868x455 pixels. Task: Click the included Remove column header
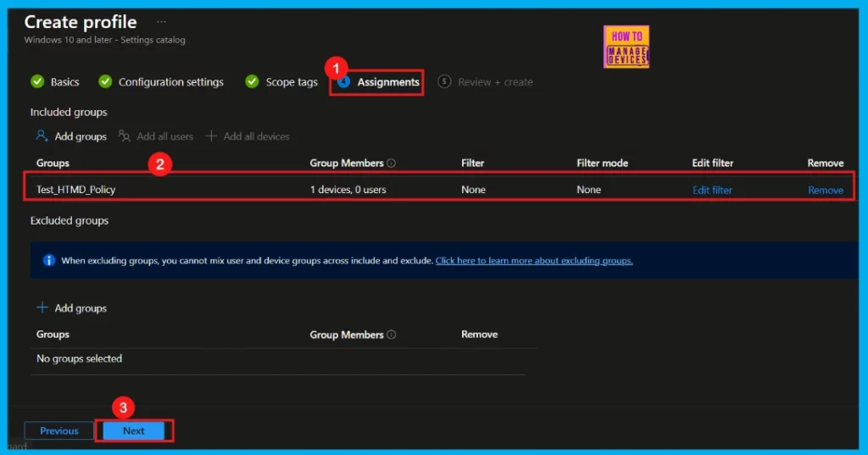[826, 163]
